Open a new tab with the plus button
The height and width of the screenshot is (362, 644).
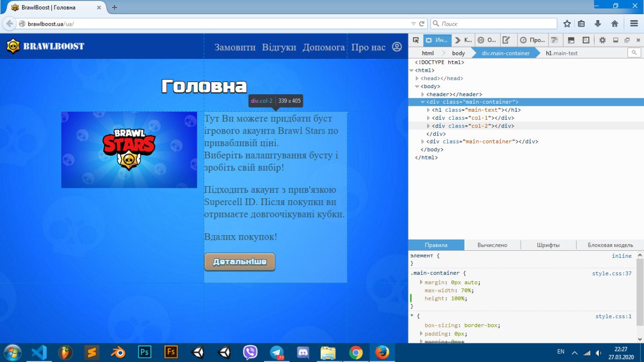click(x=114, y=8)
